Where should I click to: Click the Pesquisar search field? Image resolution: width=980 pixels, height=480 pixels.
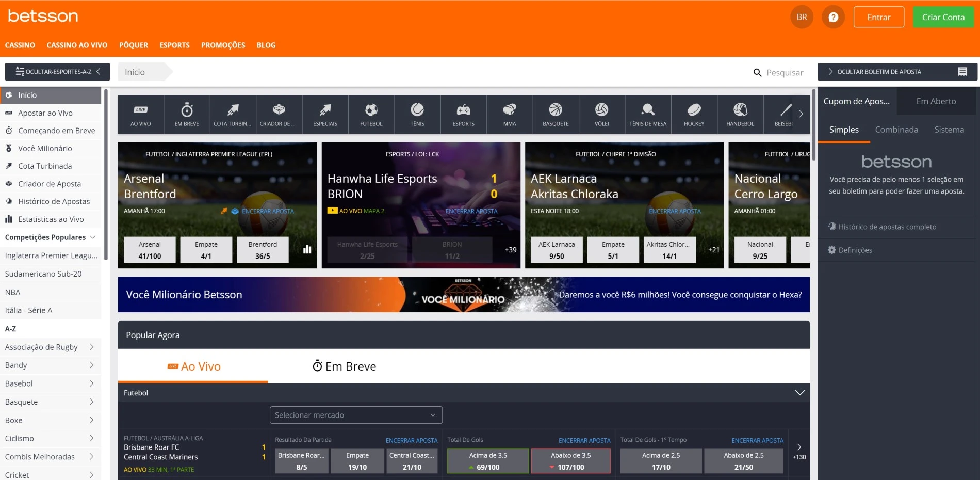pos(782,72)
